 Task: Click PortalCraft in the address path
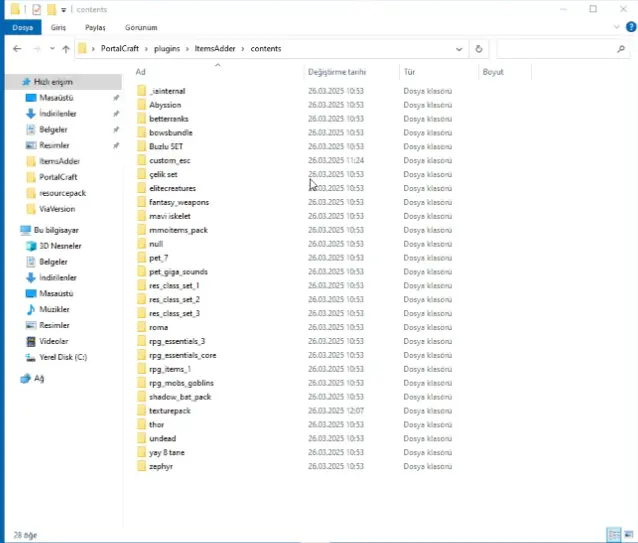click(x=120, y=48)
